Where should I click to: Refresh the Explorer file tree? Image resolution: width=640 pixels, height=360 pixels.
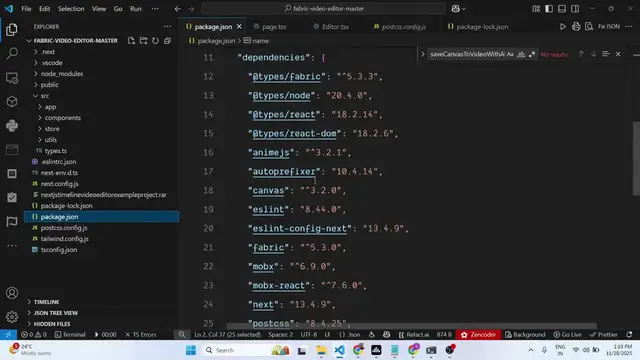156,41
